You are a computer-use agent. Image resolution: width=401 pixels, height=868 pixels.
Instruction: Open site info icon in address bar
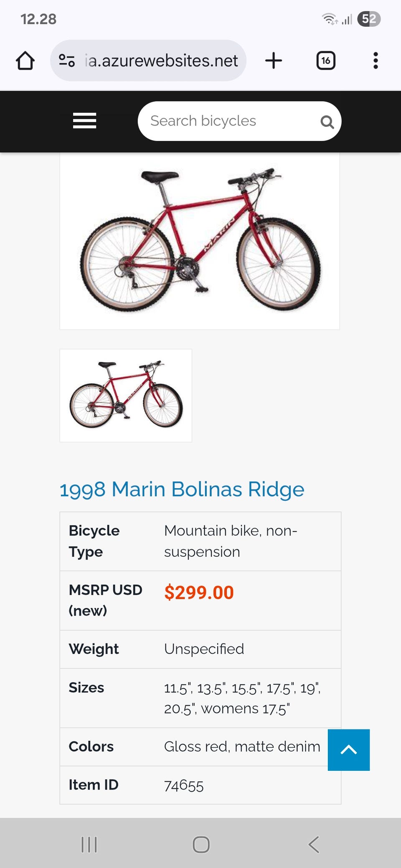[x=67, y=61]
